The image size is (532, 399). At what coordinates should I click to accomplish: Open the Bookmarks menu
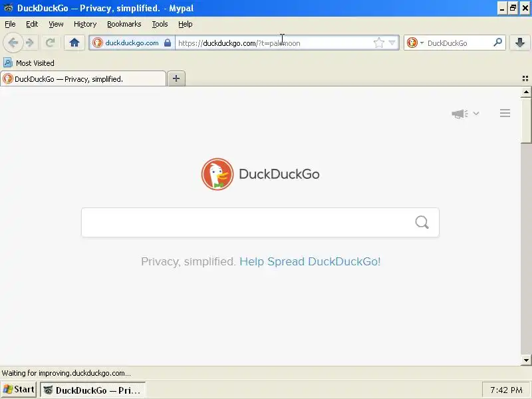[x=124, y=24]
